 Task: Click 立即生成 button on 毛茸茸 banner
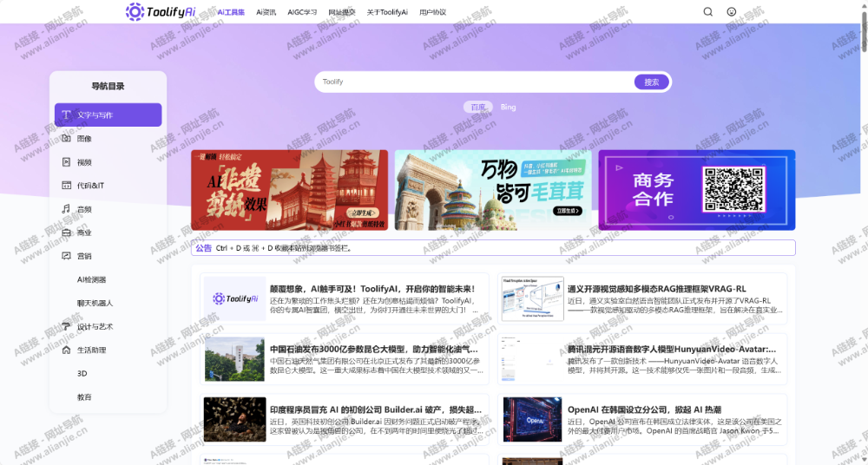[569, 211]
